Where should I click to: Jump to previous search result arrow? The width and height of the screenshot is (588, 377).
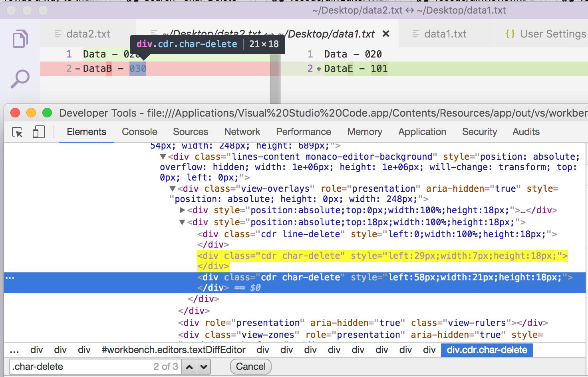tap(190, 367)
